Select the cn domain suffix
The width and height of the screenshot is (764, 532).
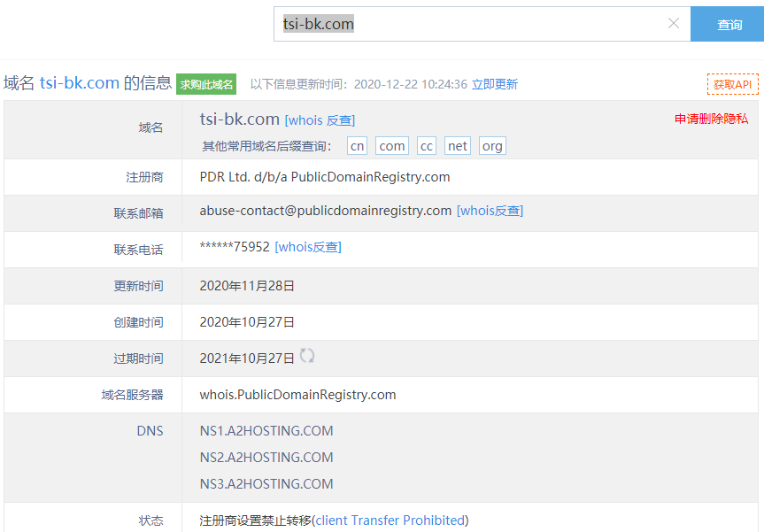357,146
